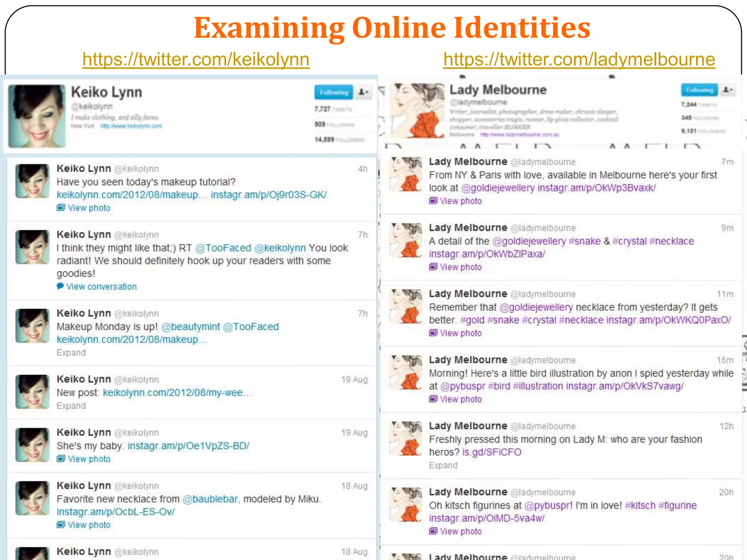The image size is (747, 560).
Task: Toggle Following button on Lady Melbourne profile
Action: click(699, 90)
